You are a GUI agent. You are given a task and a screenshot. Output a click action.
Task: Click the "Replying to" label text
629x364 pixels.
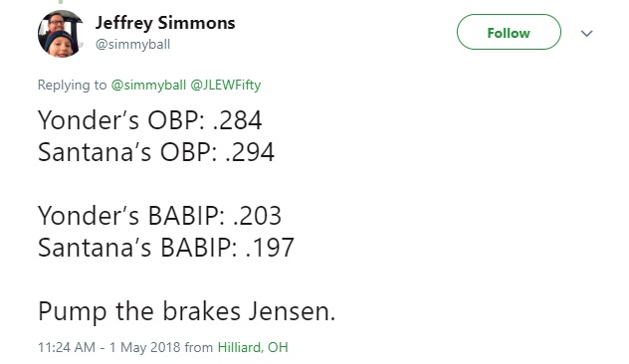(x=73, y=85)
